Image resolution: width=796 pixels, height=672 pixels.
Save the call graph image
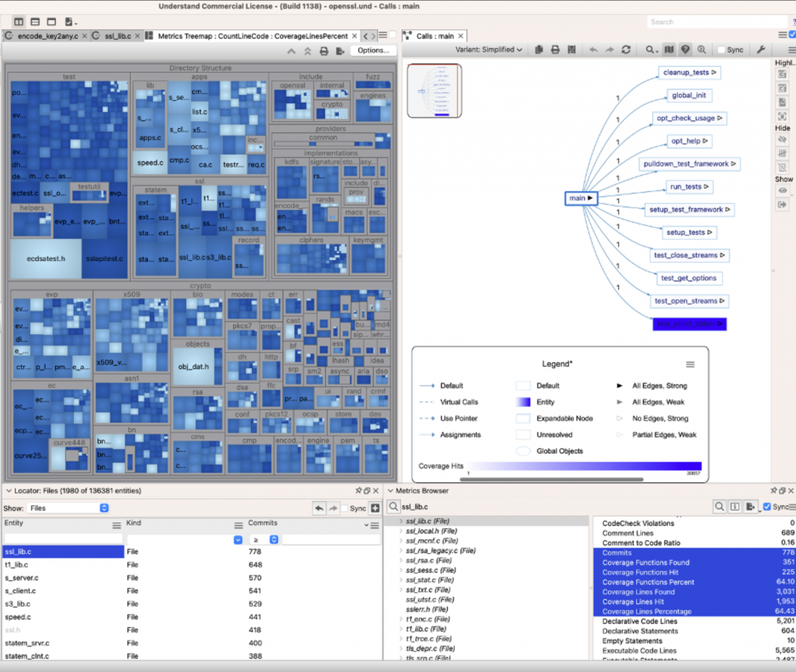coord(572,49)
